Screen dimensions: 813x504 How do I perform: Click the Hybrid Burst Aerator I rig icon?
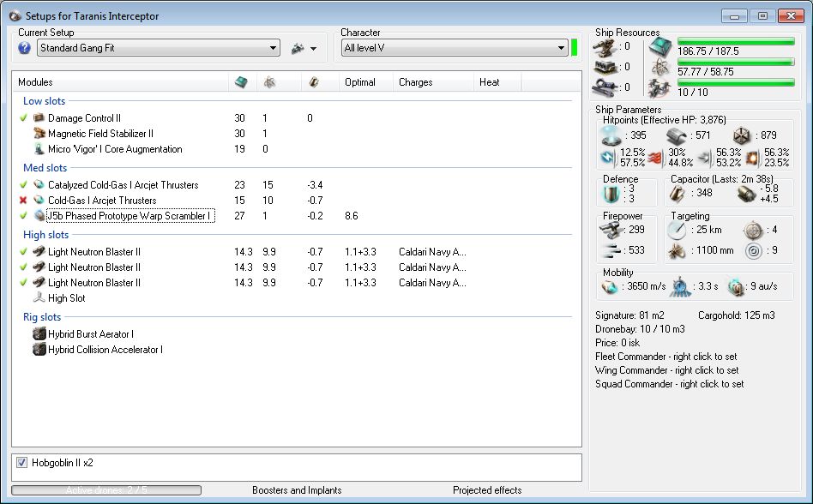39,334
